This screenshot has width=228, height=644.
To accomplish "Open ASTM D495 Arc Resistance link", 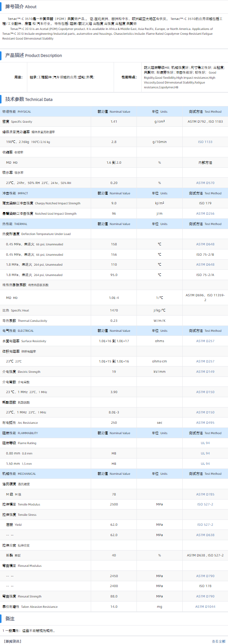I will [205, 423].
